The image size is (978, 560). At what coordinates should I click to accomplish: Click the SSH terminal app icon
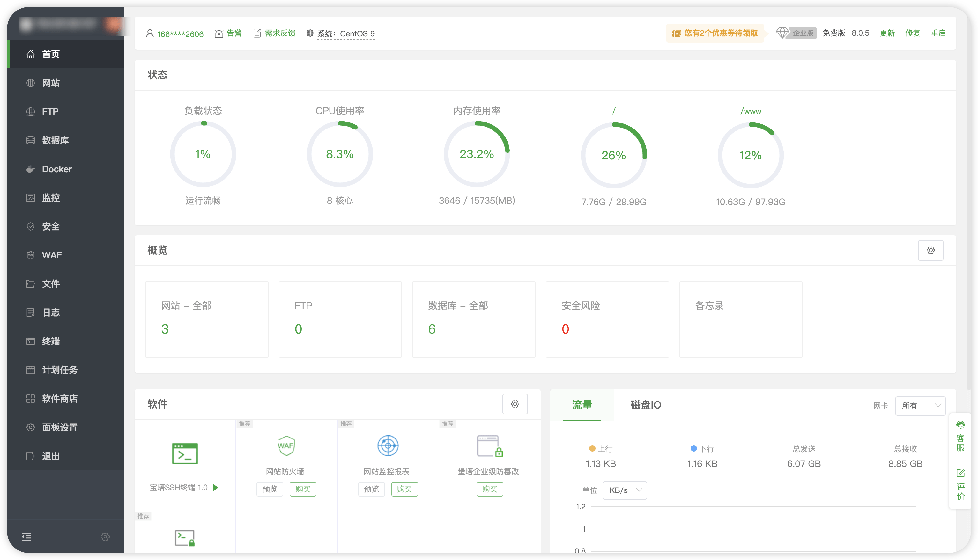(x=185, y=453)
